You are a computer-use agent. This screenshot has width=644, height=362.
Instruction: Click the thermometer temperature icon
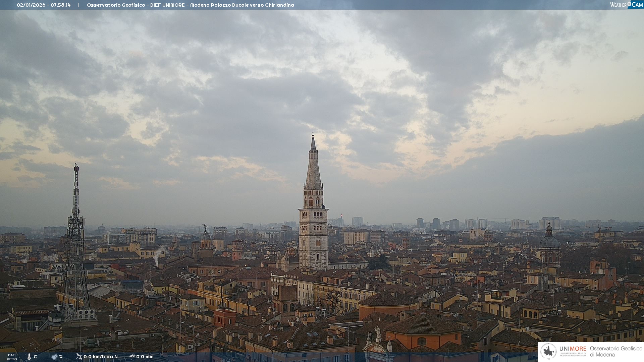(29, 357)
